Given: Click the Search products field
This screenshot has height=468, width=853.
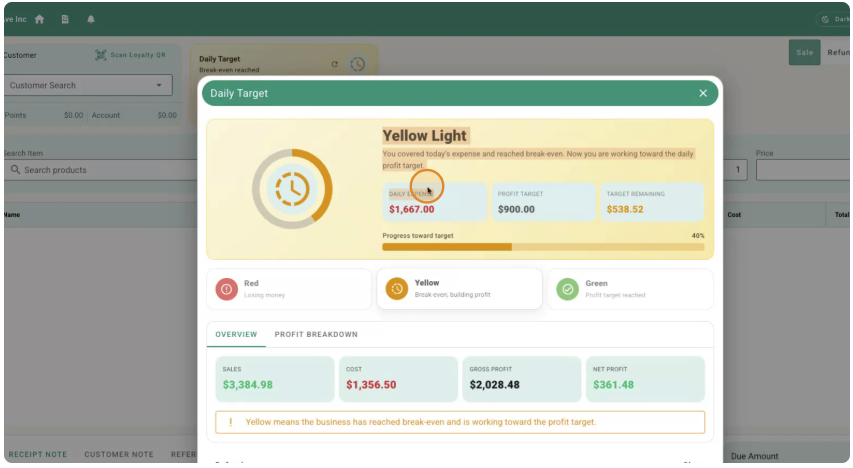Looking at the screenshot, I should (x=103, y=170).
